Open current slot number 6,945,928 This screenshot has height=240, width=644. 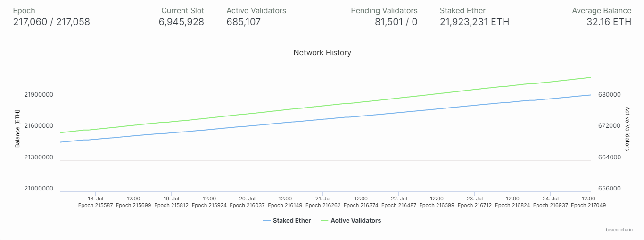coord(182,22)
